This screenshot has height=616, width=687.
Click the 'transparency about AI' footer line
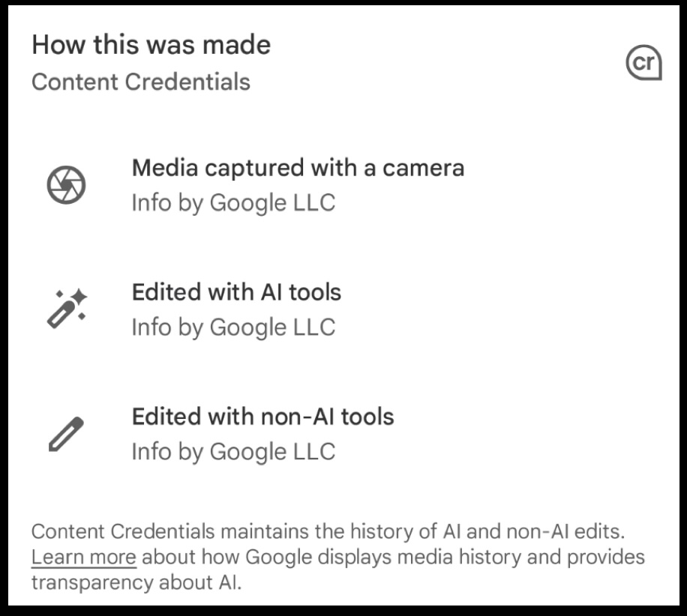click(136, 583)
